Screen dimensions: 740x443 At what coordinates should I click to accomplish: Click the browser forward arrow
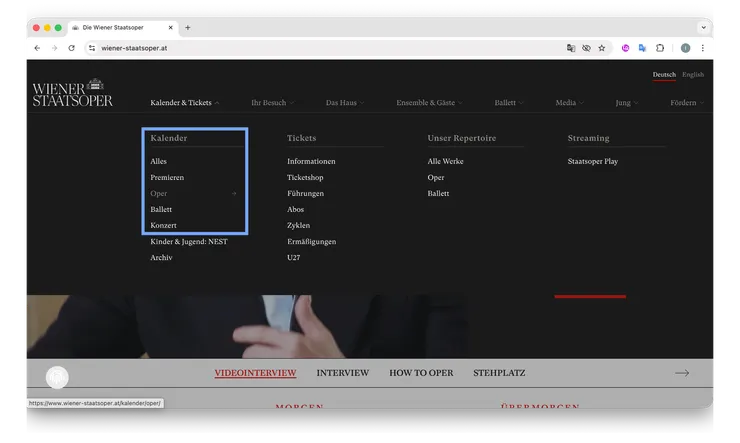[55, 48]
